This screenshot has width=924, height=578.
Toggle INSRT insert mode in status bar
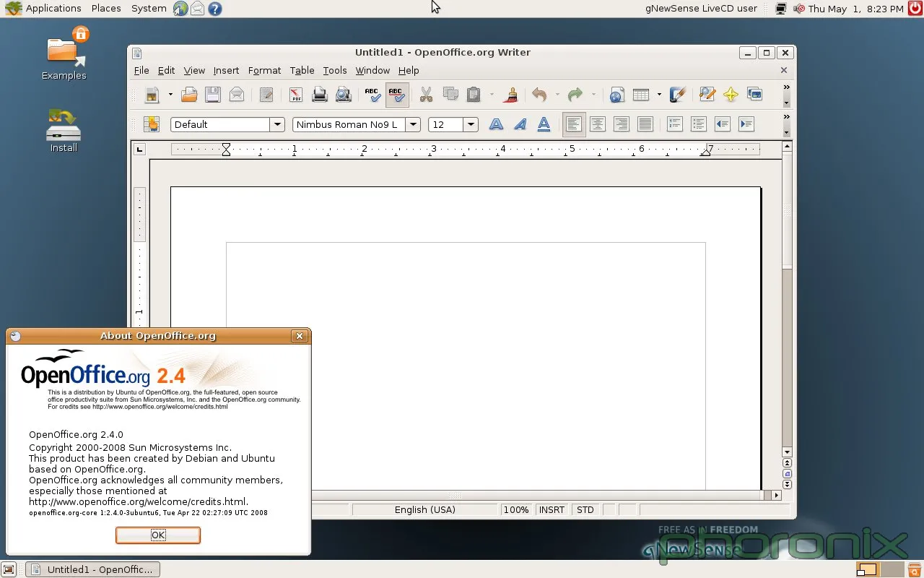point(552,510)
